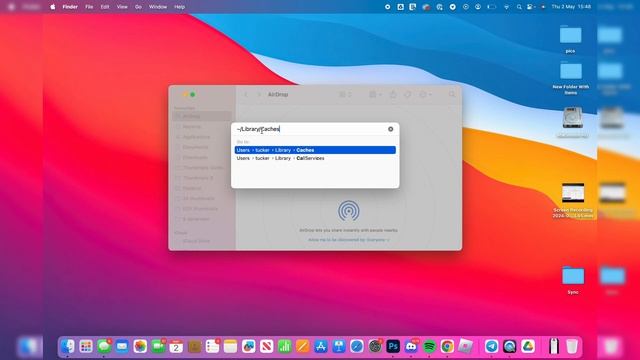
Task: Open News app from the Dock
Action: [267, 347]
